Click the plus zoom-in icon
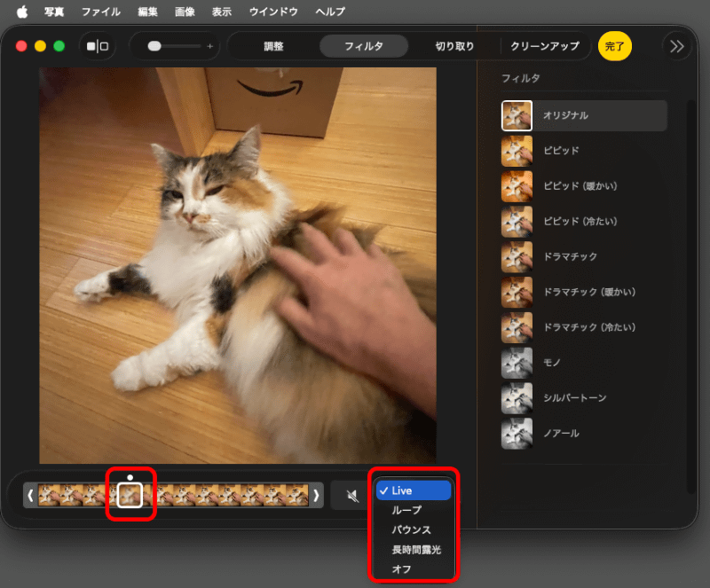The image size is (710, 588). click(x=209, y=46)
